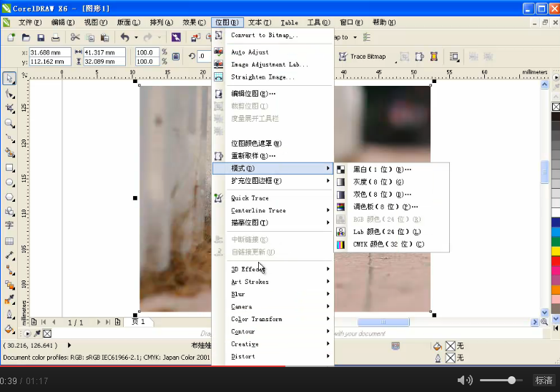Select the Ellipse tool
The image size is (560, 392).
(9, 182)
